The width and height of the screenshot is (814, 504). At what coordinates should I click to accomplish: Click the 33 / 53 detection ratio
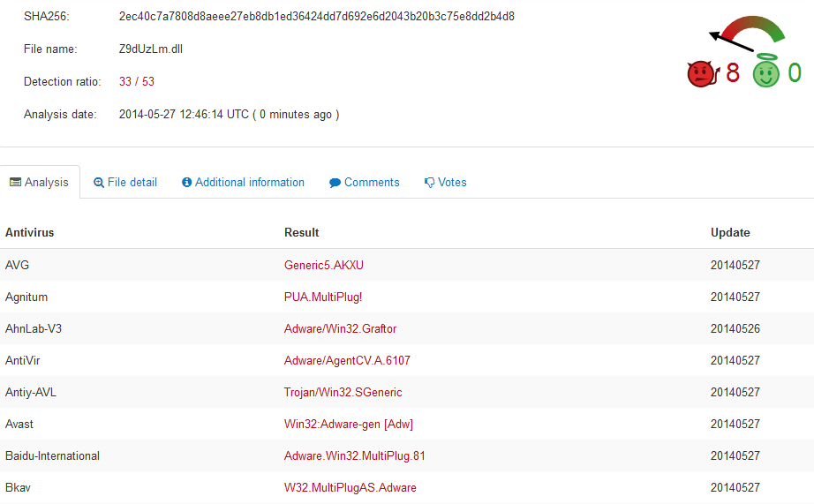pyautogui.click(x=137, y=81)
